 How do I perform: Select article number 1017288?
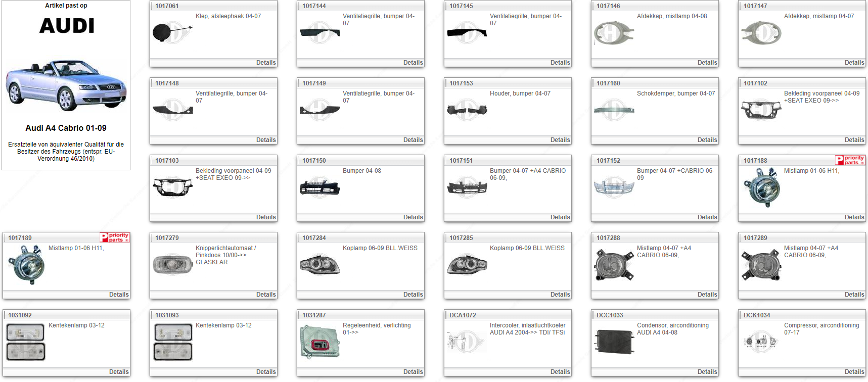[608, 238]
